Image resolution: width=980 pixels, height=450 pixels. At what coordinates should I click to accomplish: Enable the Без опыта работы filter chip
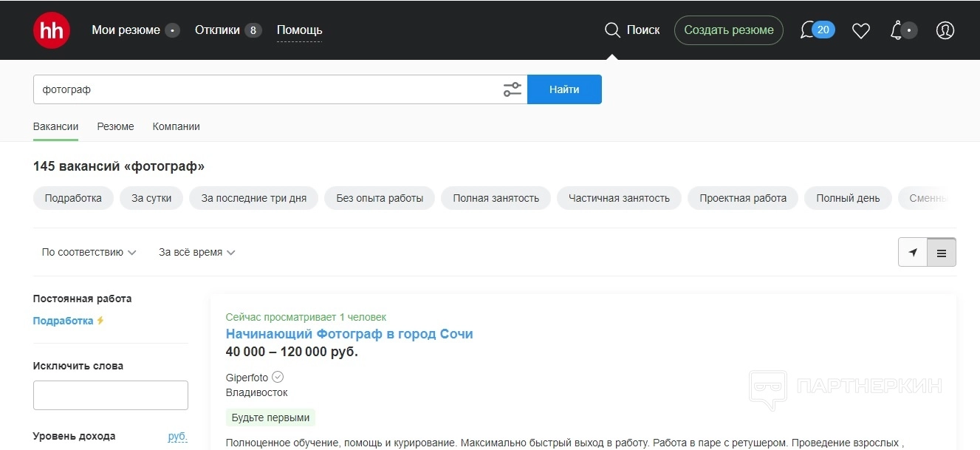[380, 198]
